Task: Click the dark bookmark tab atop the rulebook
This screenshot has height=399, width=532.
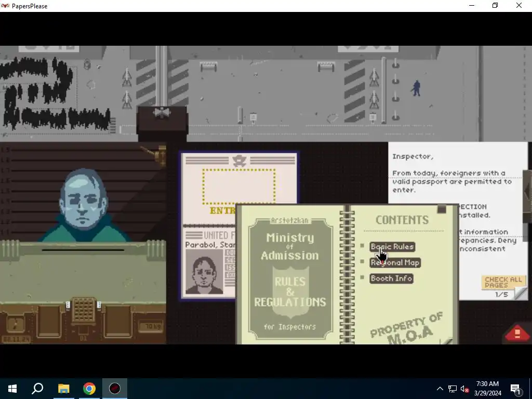Action: [442, 209]
